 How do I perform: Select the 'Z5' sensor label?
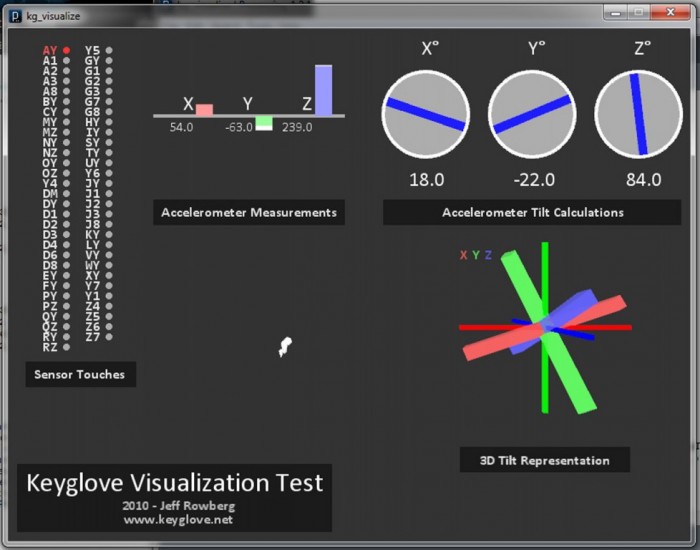[x=92, y=317]
